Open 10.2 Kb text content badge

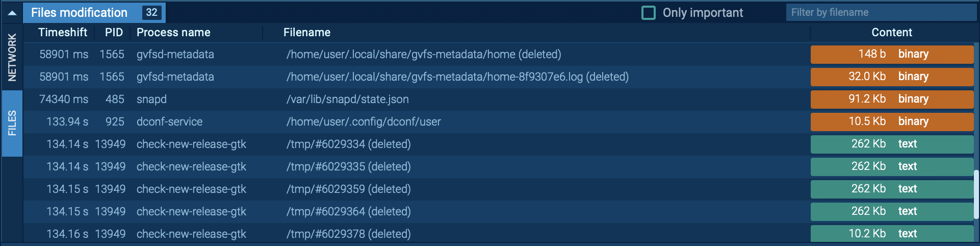[x=892, y=234]
